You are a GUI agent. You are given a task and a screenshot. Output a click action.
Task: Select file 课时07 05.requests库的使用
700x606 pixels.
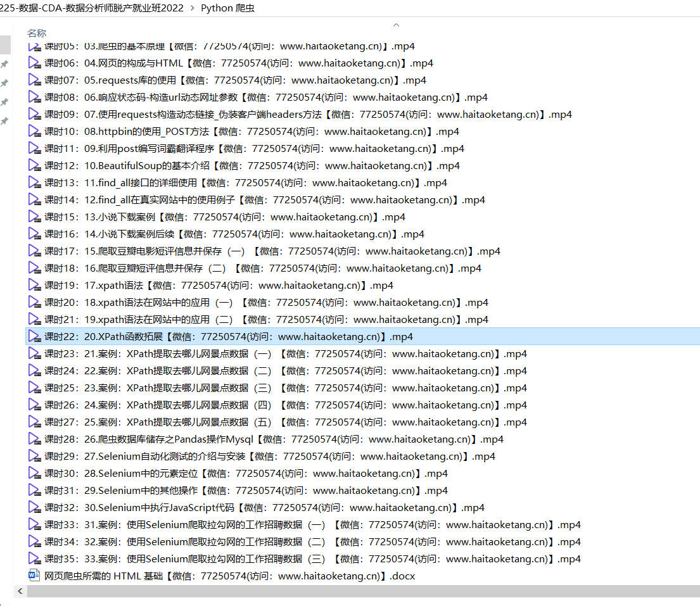[235, 80]
